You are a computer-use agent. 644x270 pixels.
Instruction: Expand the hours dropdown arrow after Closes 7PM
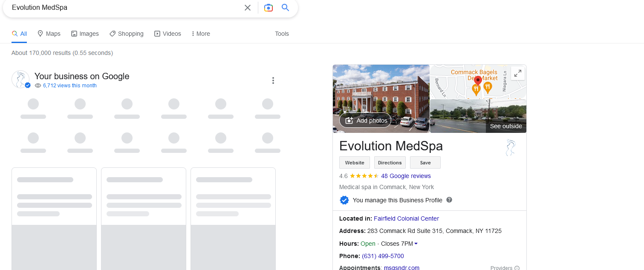(x=416, y=244)
